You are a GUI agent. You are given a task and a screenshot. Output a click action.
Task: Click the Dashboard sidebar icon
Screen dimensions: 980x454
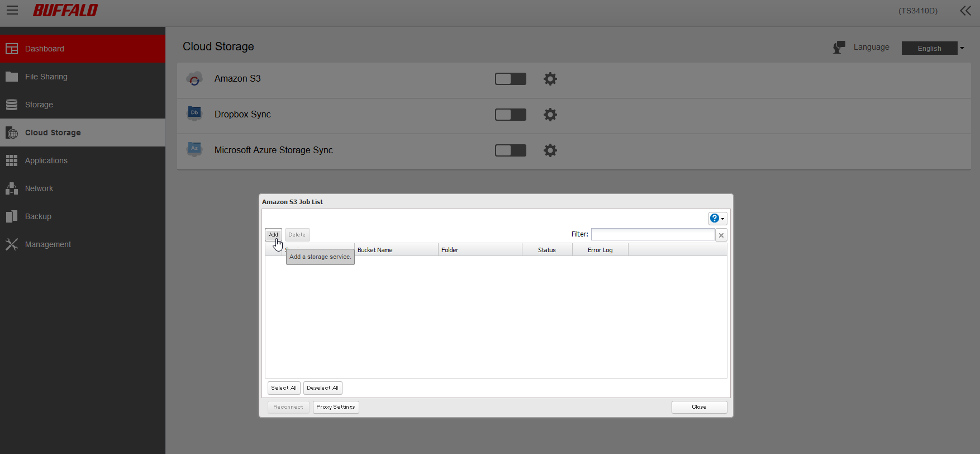(12, 49)
